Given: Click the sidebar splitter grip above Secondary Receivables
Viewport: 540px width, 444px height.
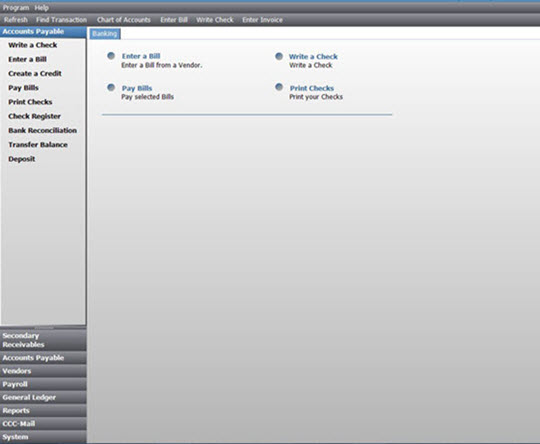Looking at the screenshot, I should point(43,328).
